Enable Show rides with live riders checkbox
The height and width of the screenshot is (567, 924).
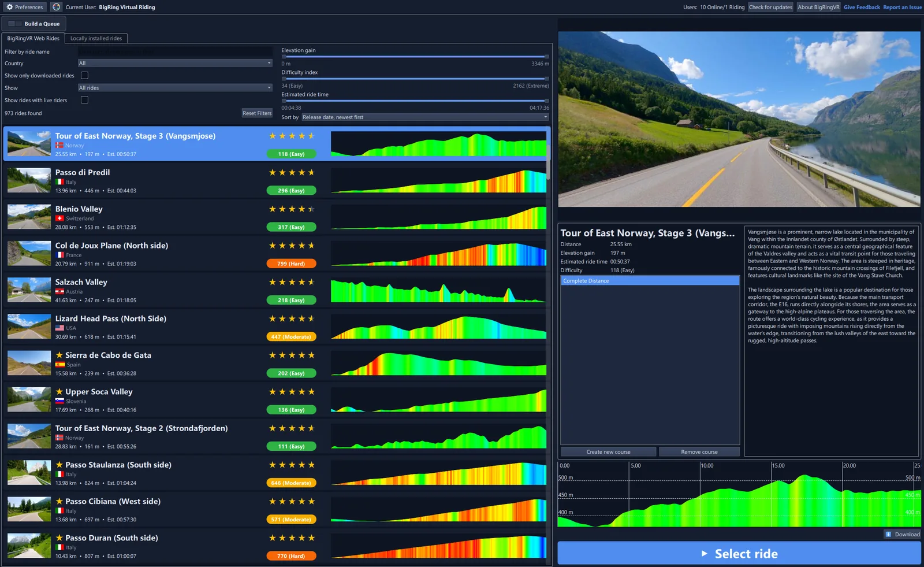point(84,100)
